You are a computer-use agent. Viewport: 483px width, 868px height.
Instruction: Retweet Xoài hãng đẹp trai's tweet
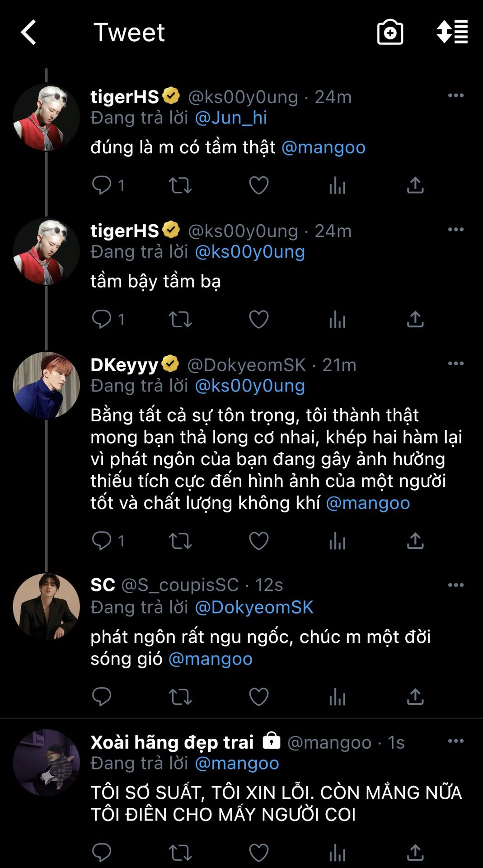(180, 853)
